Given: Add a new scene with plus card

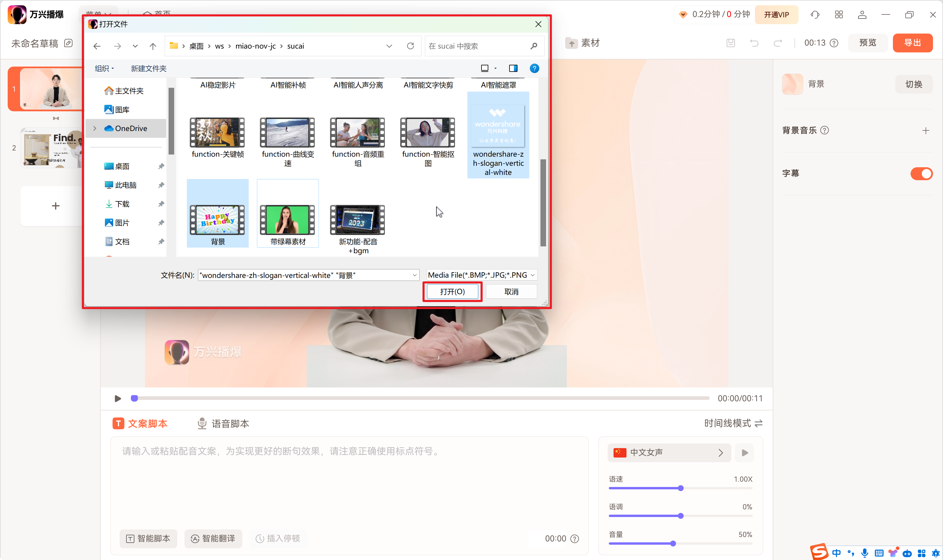Looking at the screenshot, I should point(55,206).
